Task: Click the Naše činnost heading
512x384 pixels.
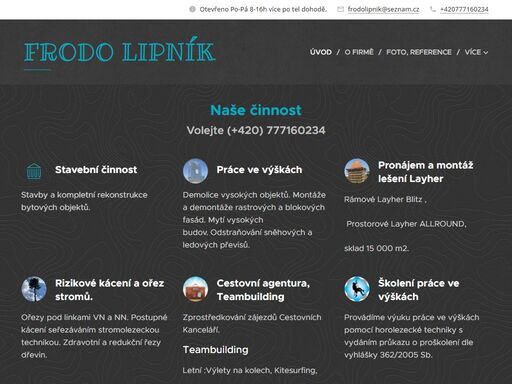Action: point(256,110)
